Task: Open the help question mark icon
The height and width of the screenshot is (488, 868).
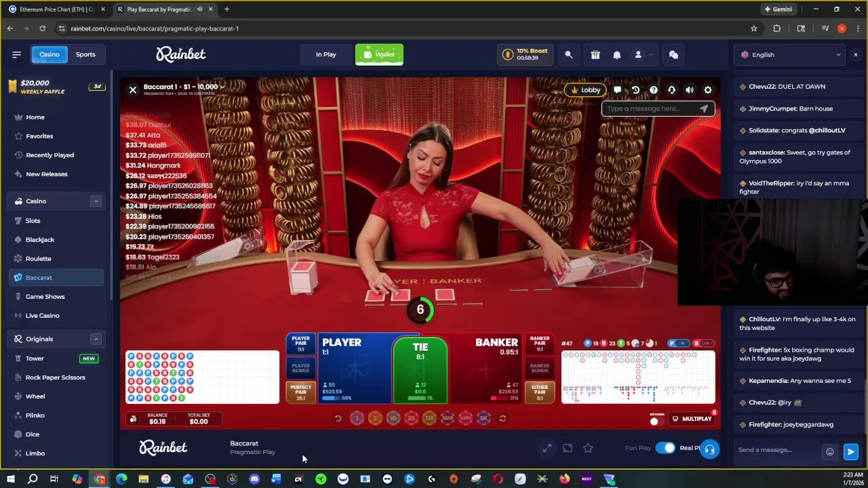Action: click(654, 89)
